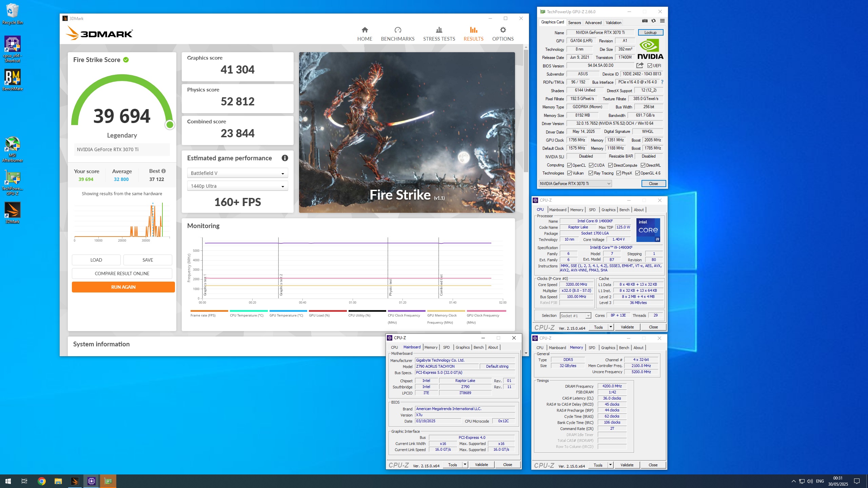Go to HOME in 3DMark

coord(364,34)
